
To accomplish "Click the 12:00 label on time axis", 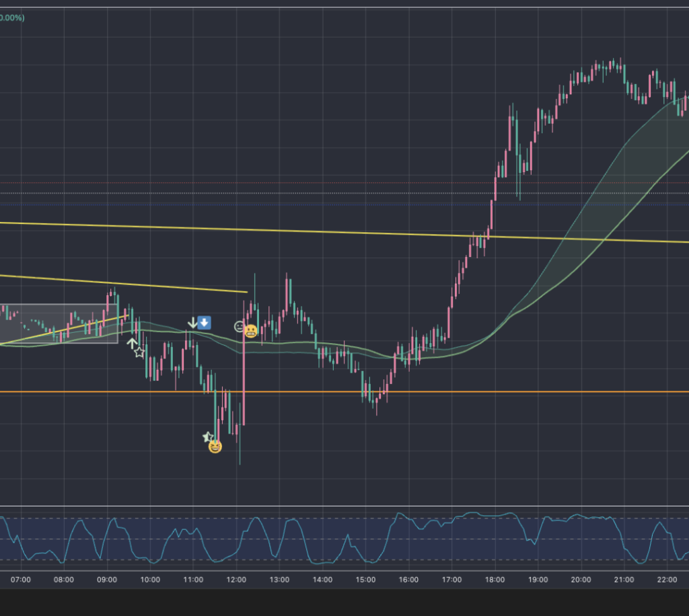I will 236,580.
